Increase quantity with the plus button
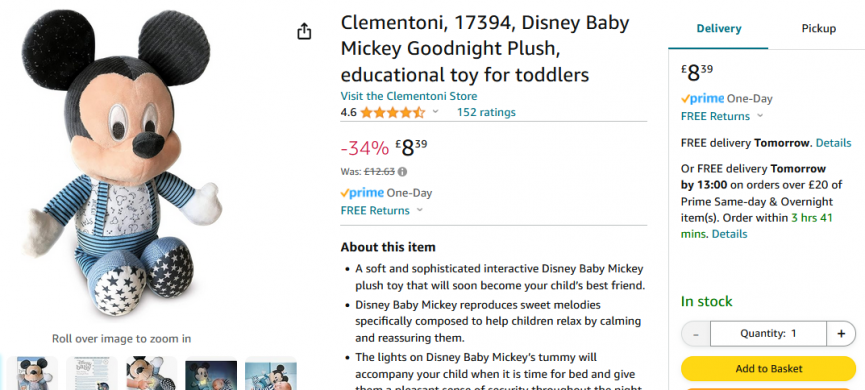Viewport: 865px width, 390px height. tap(841, 334)
